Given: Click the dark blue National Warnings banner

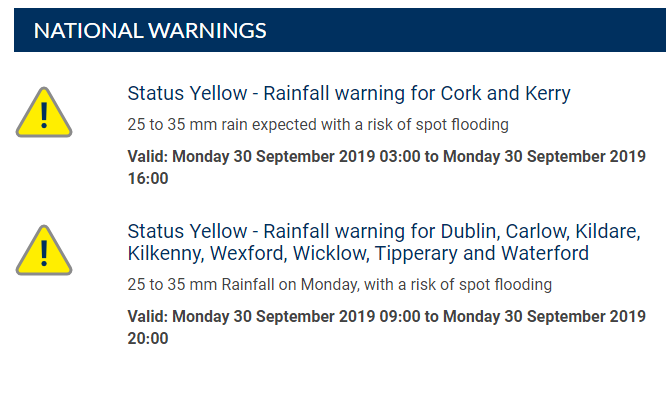Looking at the screenshot, I should [x=340, y=30].
